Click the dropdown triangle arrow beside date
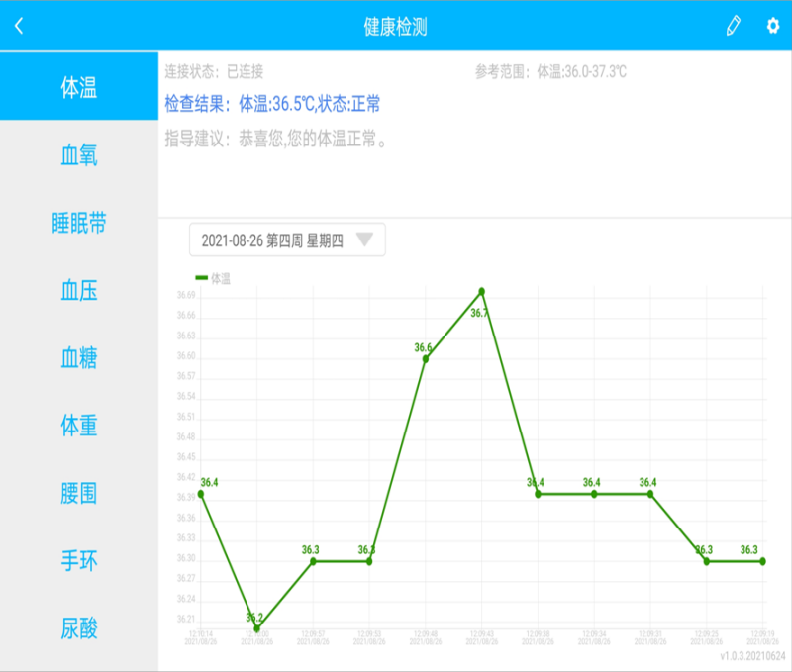792x672 pixels. coord(364,240)
